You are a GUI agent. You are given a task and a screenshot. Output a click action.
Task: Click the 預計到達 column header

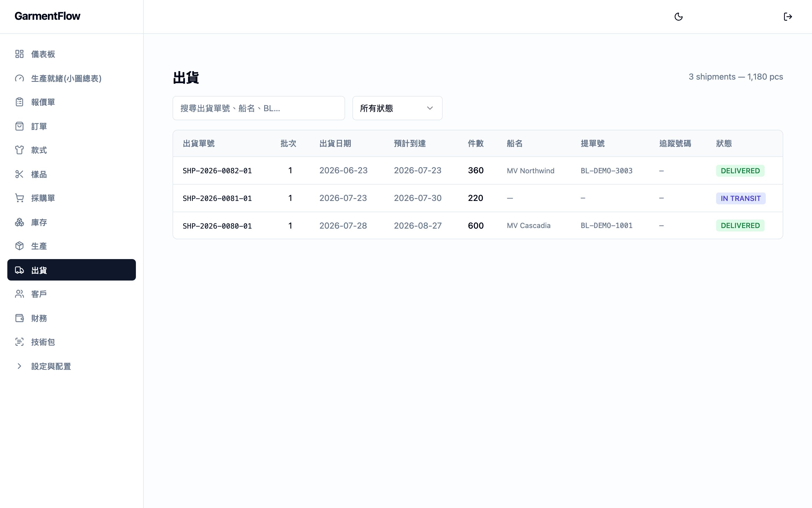[410, 143]
